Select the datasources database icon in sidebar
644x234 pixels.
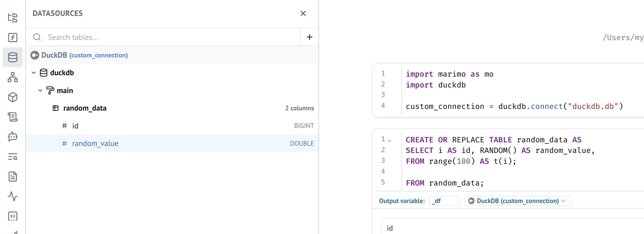(x=13, y=57)
